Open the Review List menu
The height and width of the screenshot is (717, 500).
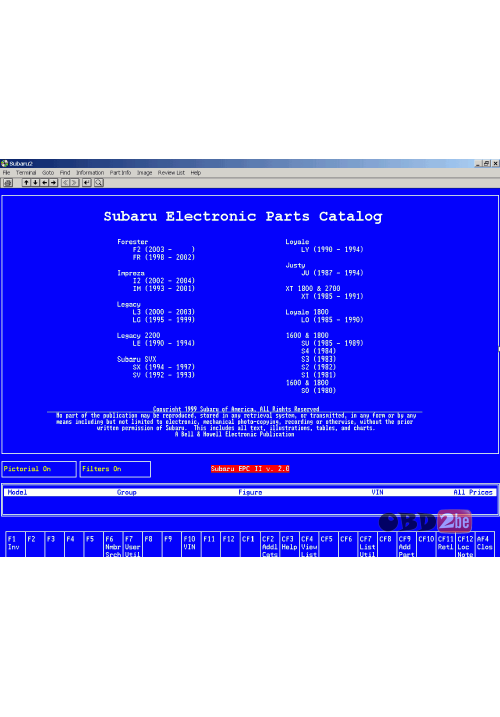tap(172, 173)
